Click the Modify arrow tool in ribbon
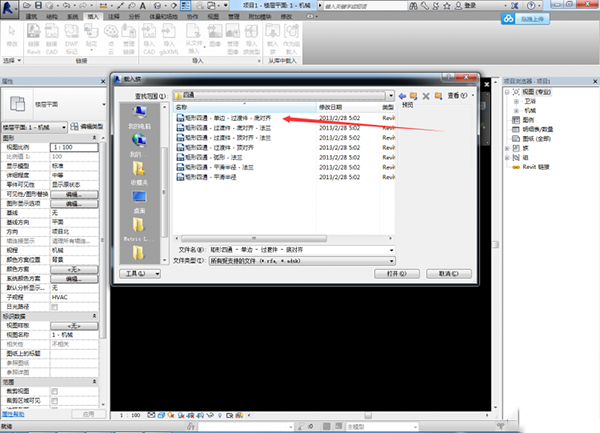This screenshot has height=433, width=600. [x=12, y=35]
